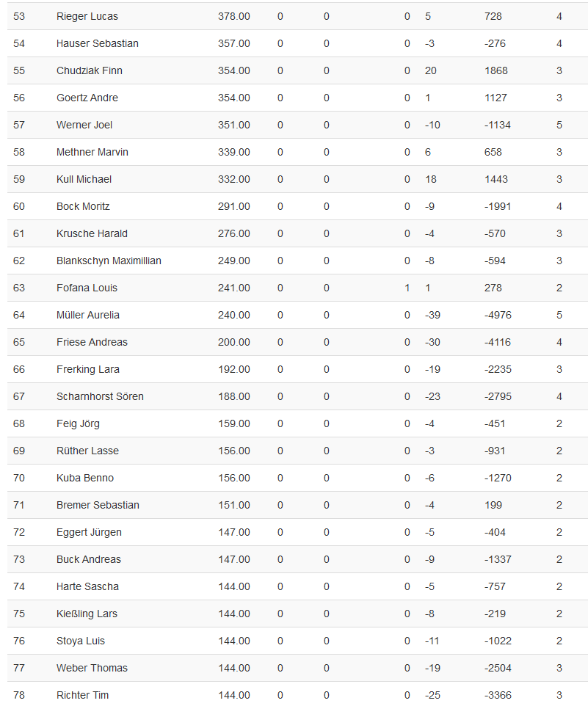Click the -4976 value for Müller Aurelia
Screen dimensions: 588x706
pyautogui.click(x=498, y=315)
